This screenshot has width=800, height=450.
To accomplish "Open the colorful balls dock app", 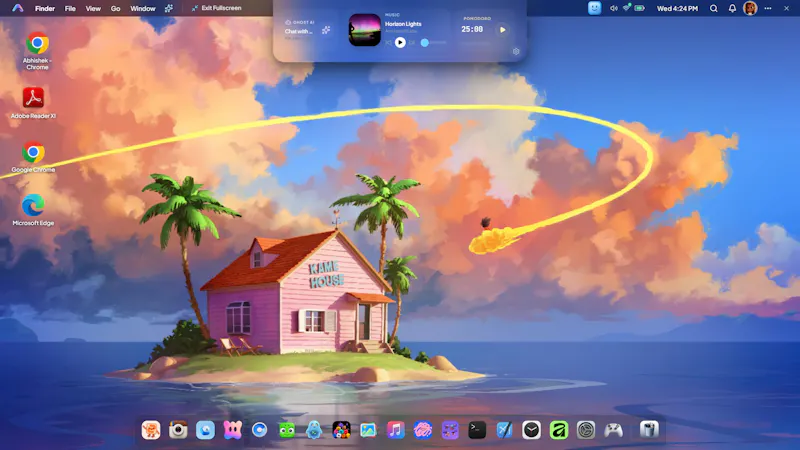I will 341,430.
